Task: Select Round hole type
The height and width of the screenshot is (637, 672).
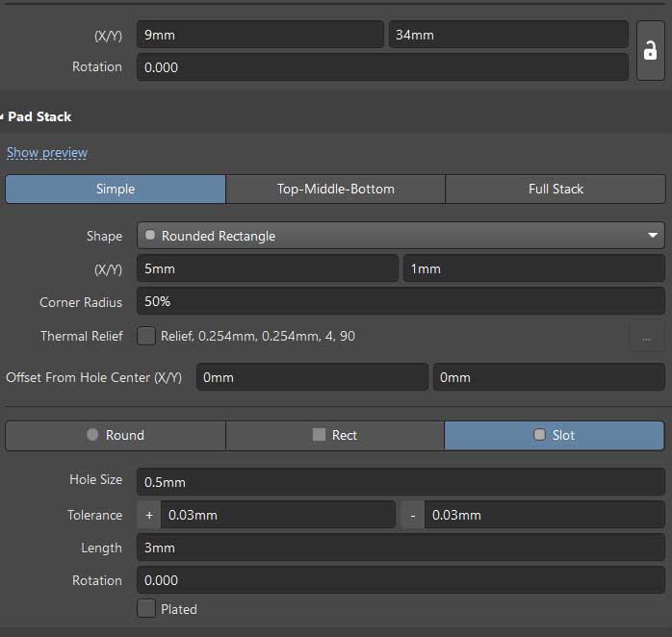Action: pos(116,435)
